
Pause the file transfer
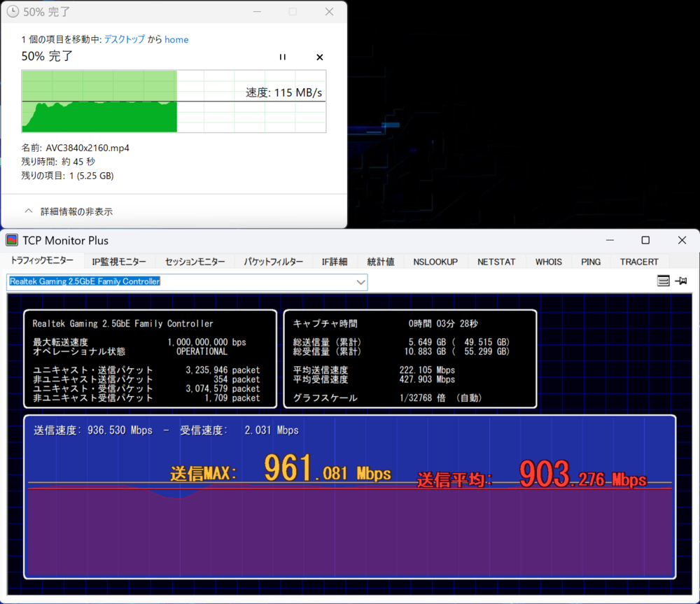282,57
